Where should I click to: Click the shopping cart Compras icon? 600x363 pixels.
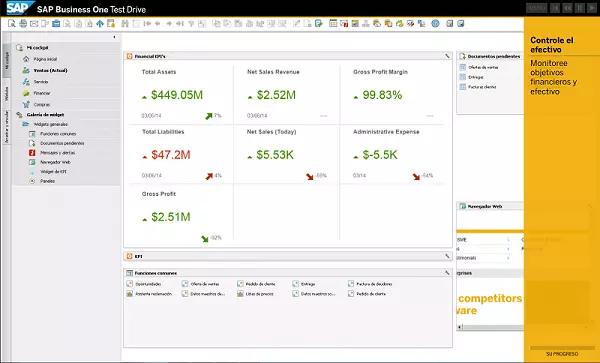coord(26,104)
